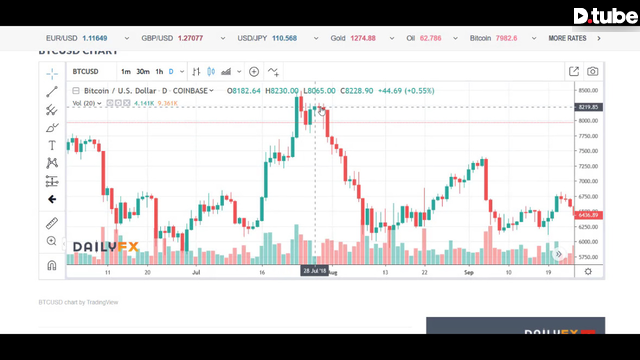Viewport: 640px width, 360px height.
Task: Expand the GBP/USD rate dropdown
Action: (x=223, y=38)
